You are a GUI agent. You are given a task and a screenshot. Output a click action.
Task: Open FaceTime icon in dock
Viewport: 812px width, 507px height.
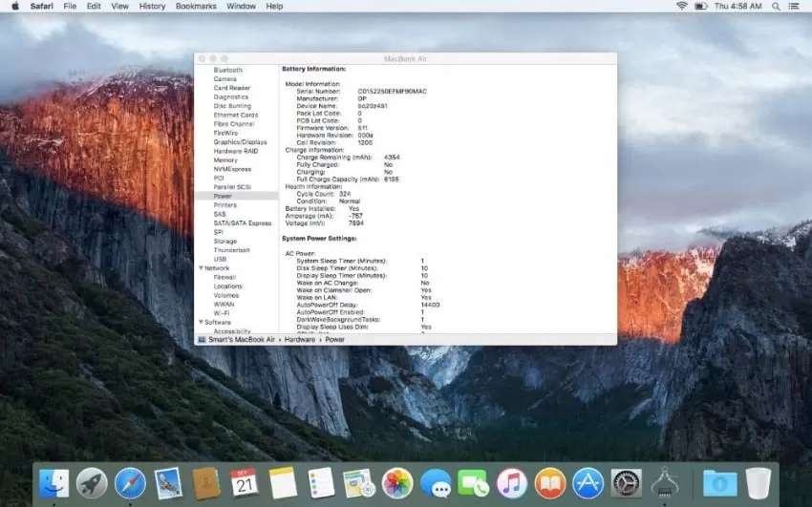(x=473, y=483)
